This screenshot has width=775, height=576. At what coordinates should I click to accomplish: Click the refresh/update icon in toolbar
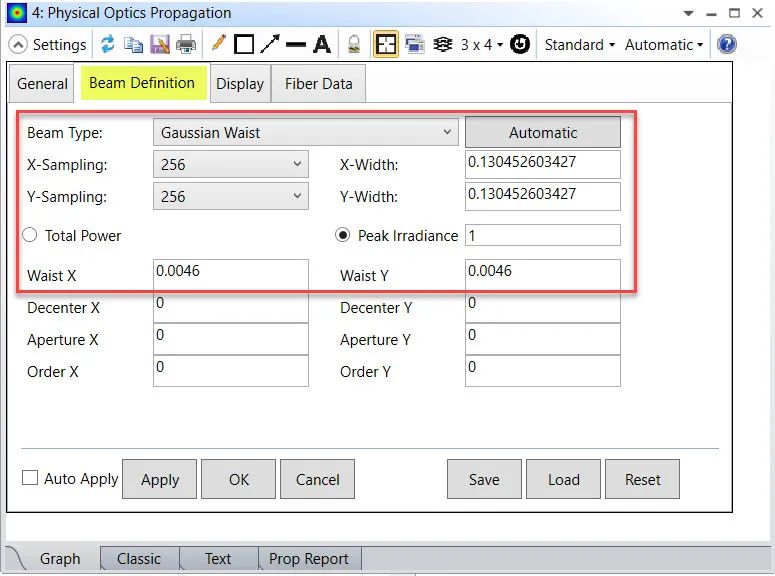[x=107, y=45]
